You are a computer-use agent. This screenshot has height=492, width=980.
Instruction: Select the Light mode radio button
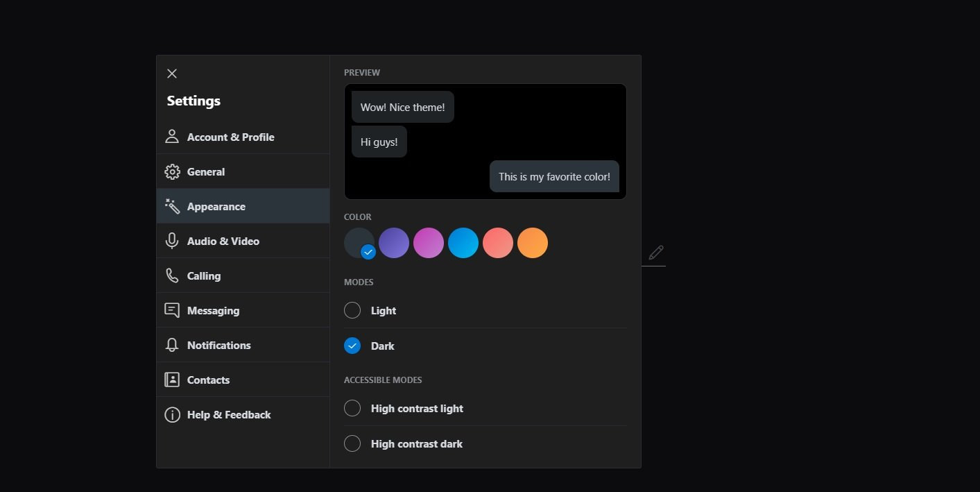[x=352, y=310]
